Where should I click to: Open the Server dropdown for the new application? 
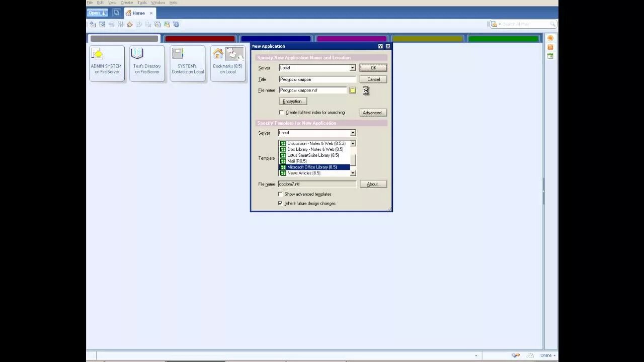pos(352,67)
